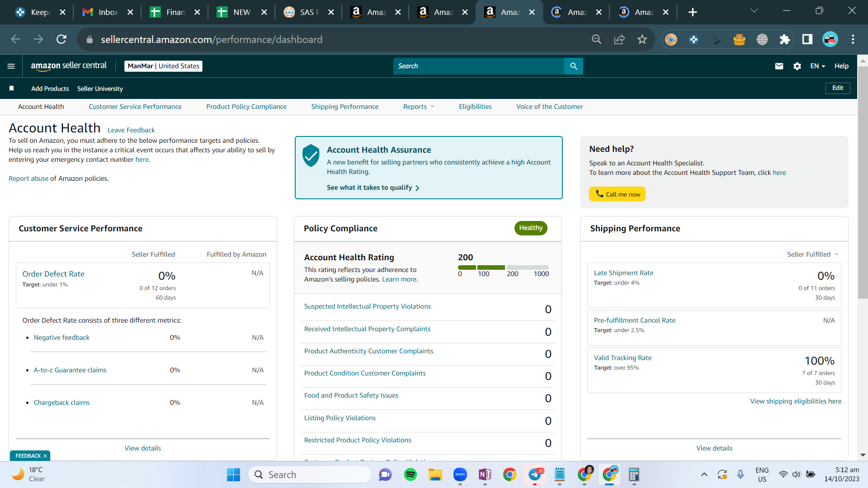Click the Call me now button
868x488 pixels.
coord(618,194)
